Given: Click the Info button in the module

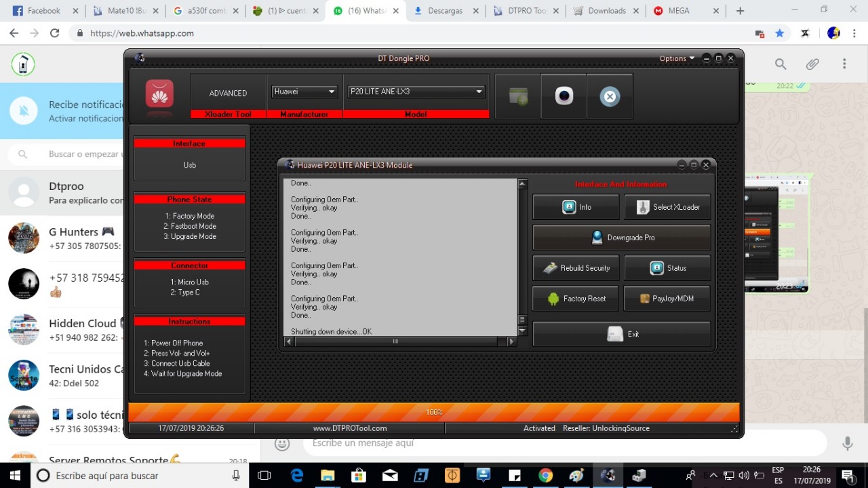Looking at the screenshot, I should pos(576,207).
